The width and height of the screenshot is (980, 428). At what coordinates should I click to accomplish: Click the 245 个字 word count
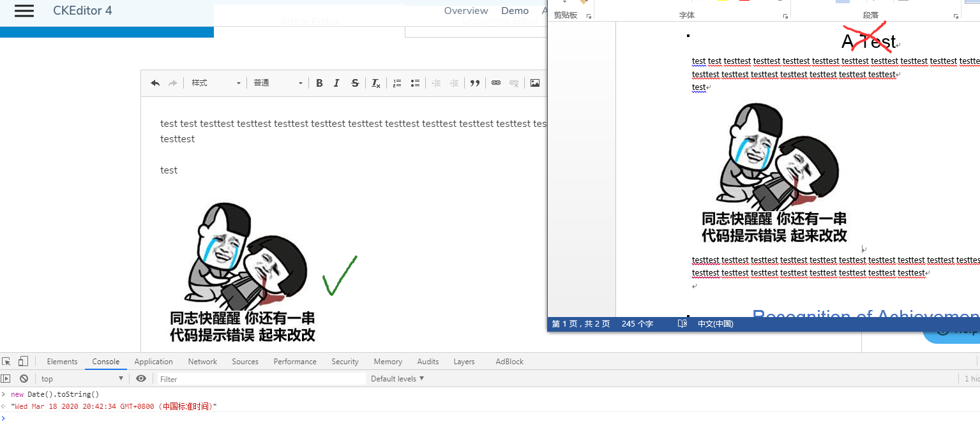pos(637,324)
